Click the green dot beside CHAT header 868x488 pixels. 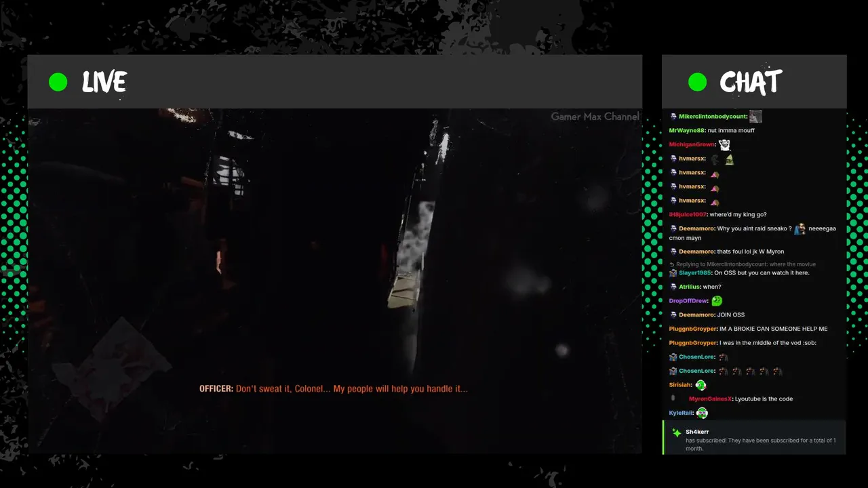click(x=697, y=83)
